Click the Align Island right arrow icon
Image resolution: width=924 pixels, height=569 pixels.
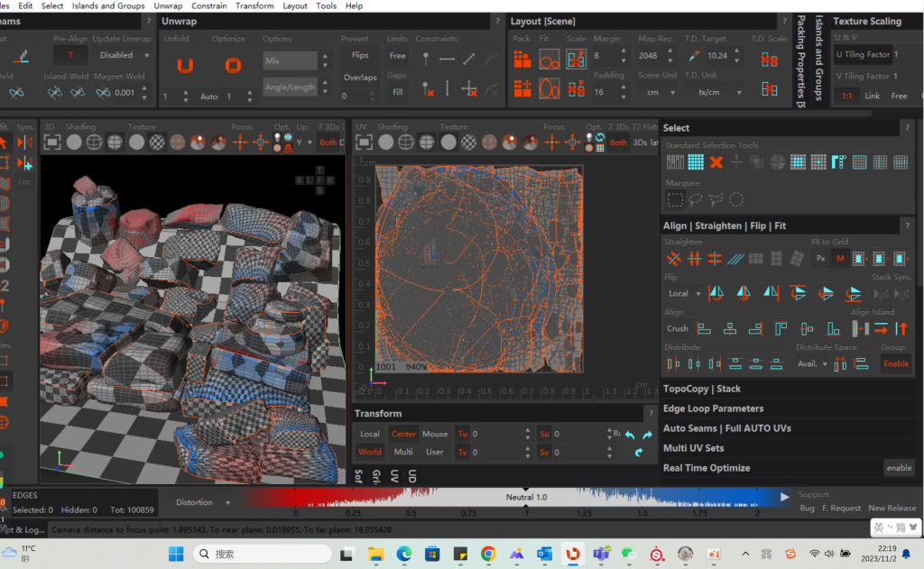[882, 328]
